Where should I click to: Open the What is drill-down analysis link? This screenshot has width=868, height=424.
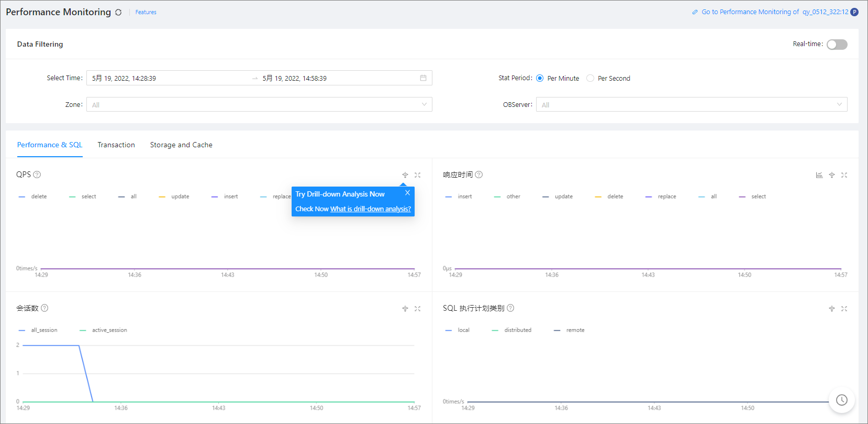pos(371,209)
